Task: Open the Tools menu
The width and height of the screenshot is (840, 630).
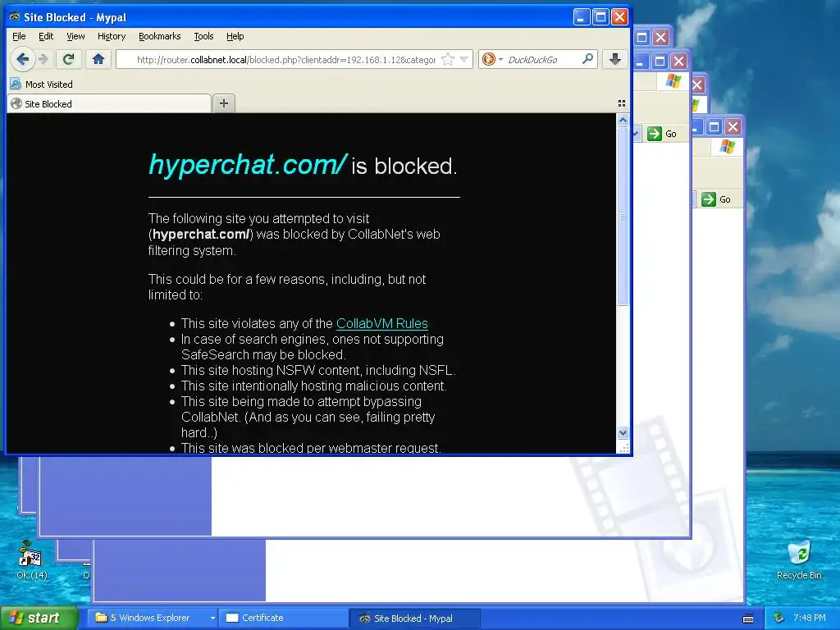Action: pos(203,36)
